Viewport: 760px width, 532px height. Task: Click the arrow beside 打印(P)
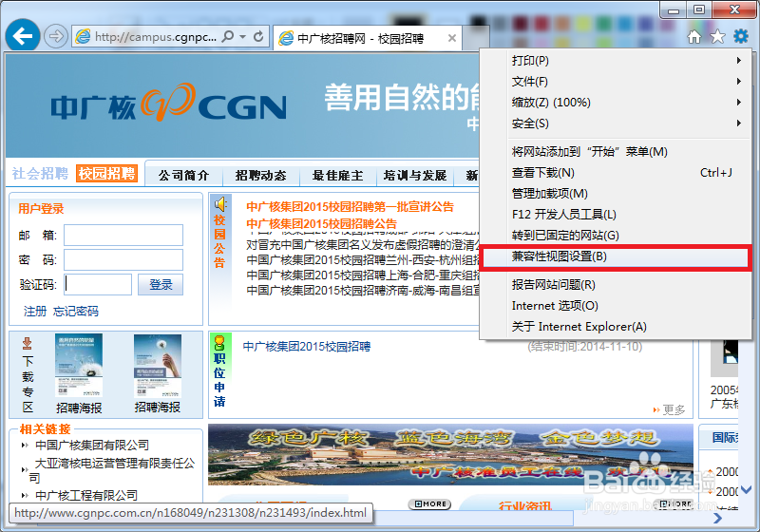[x=739, y=61]
